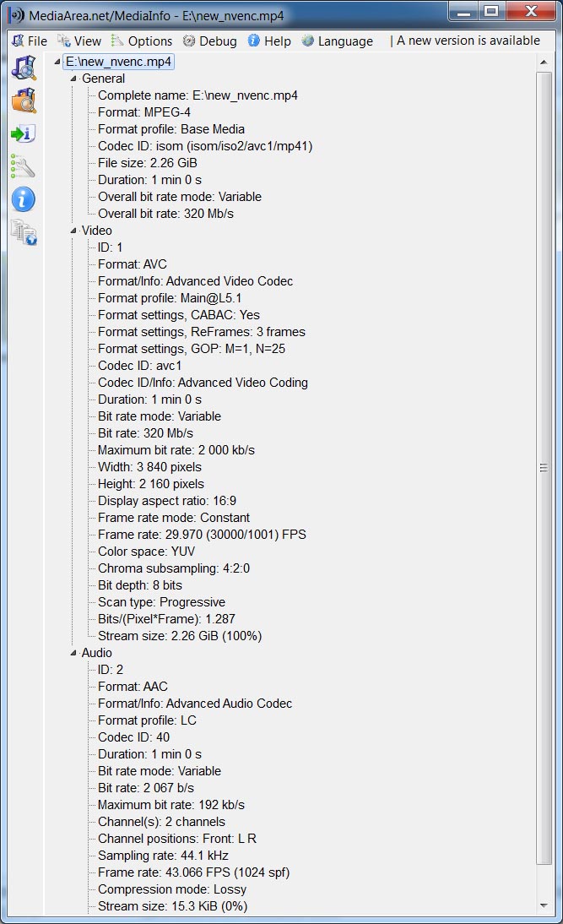Screen dimensions: 563x924
Task: Select 'Overall bit rate: 320 Mb/s' row
Action: pyautogui.click(x=165, y=214)
